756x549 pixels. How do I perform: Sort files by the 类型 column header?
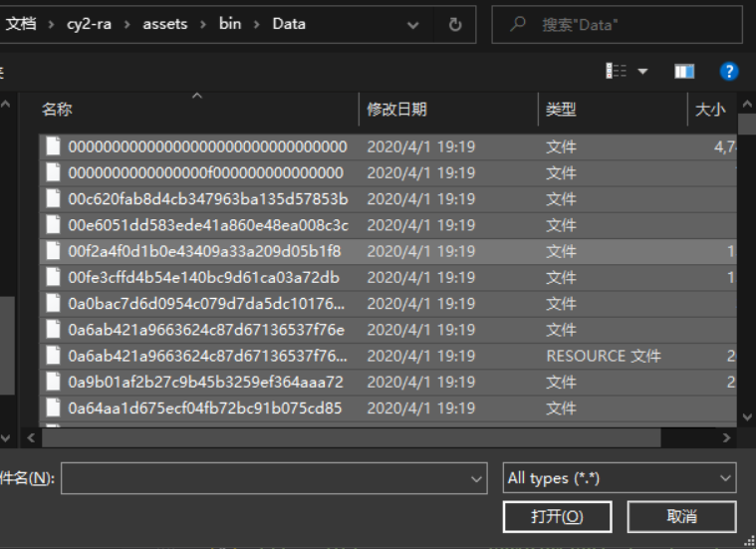(x=561, y=110)
